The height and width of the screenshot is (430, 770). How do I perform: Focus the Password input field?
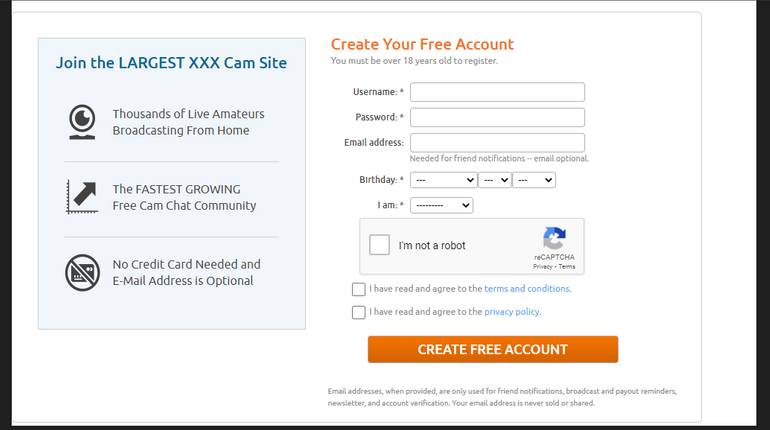(497, 117)
